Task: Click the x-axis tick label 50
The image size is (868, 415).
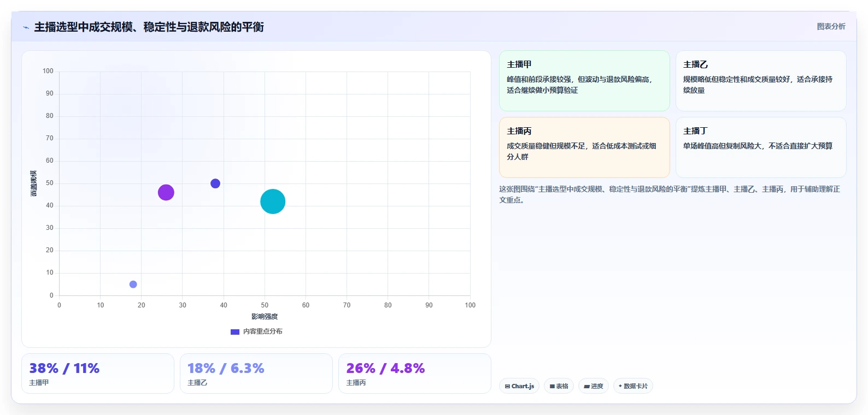Action: coord(265,305)
